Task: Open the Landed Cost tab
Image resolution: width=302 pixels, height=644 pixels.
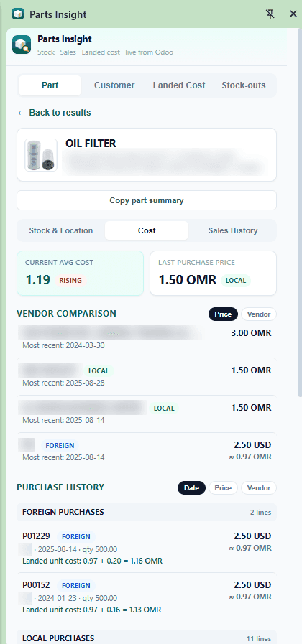Action: [x=179, y=85]
